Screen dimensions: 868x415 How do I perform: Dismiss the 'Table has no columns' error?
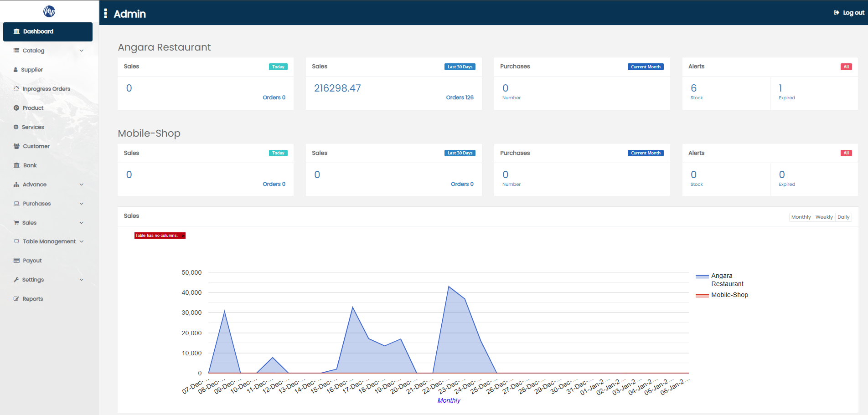183,236
